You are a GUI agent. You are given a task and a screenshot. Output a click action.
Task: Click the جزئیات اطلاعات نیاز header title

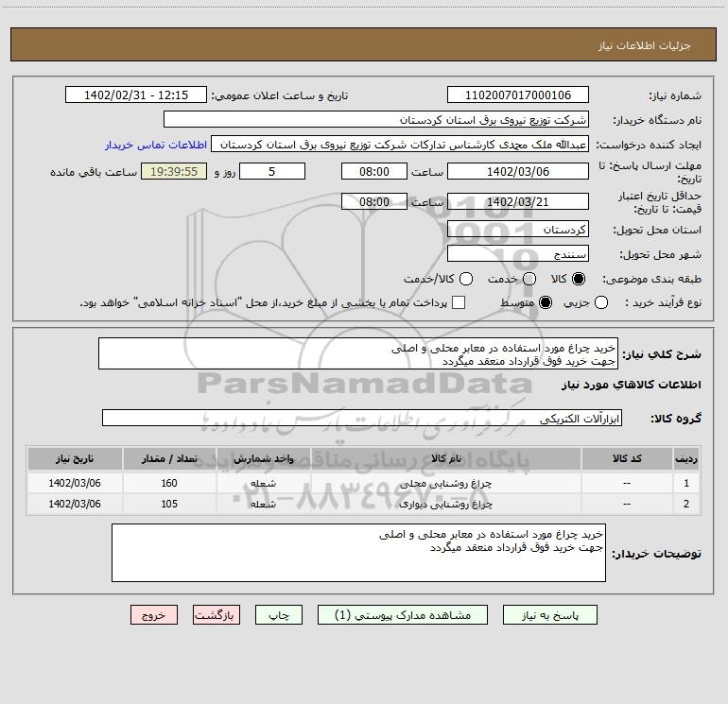(x=645, y=45)
